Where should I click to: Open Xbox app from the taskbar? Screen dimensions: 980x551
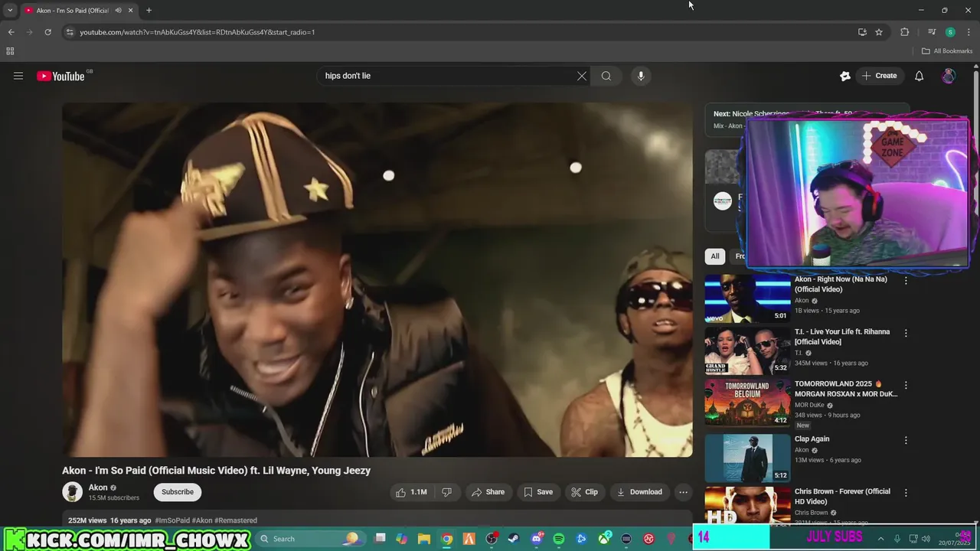click(x=604, y=539)
